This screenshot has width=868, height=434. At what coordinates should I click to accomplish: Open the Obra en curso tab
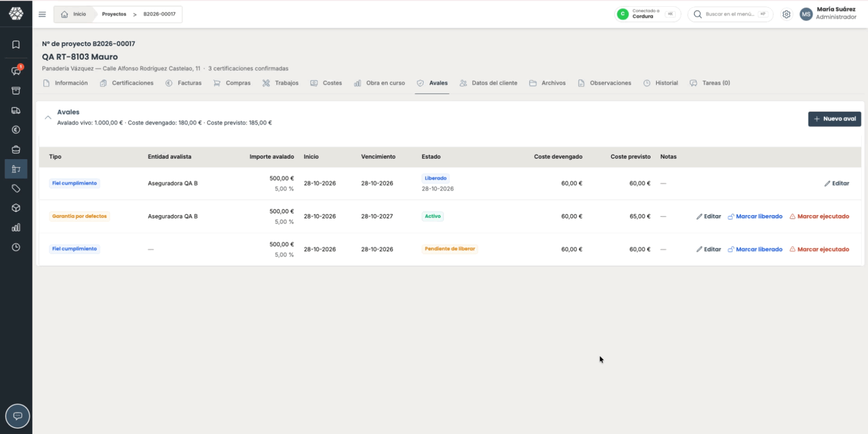(x=379, y=83)
